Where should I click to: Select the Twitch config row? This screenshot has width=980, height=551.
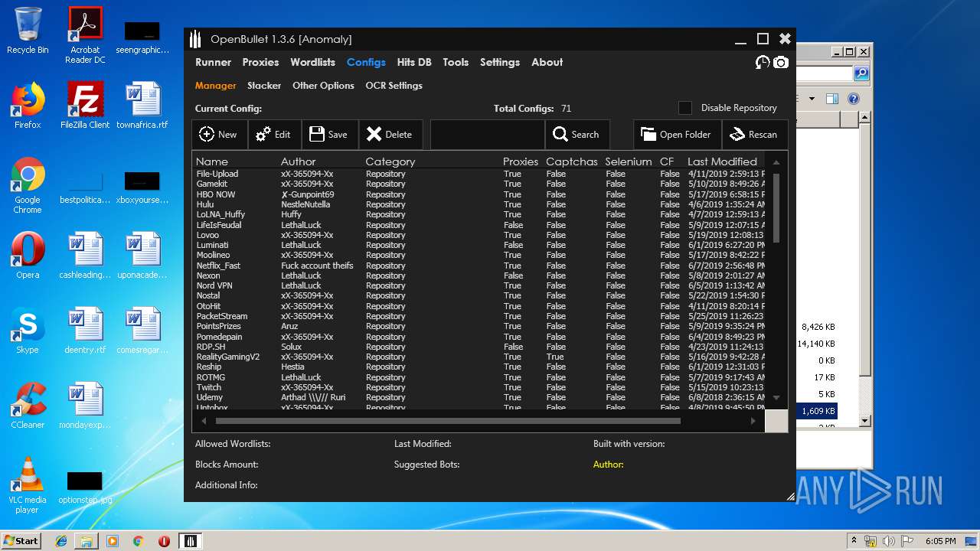click(x=480, y=387)
